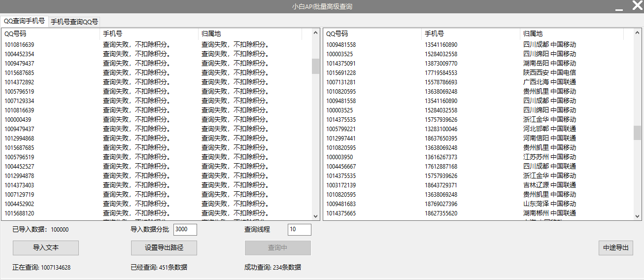Minimize the 小白API批量高级查询 window
644x280 pixels.
(618, 7)
